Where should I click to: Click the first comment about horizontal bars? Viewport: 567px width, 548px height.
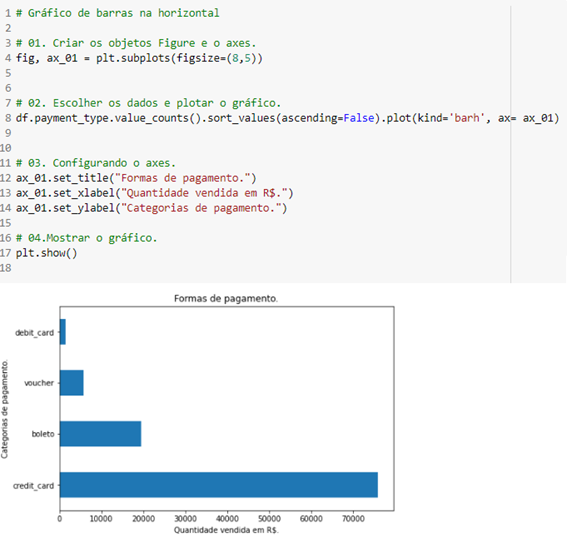pos(118,13)
